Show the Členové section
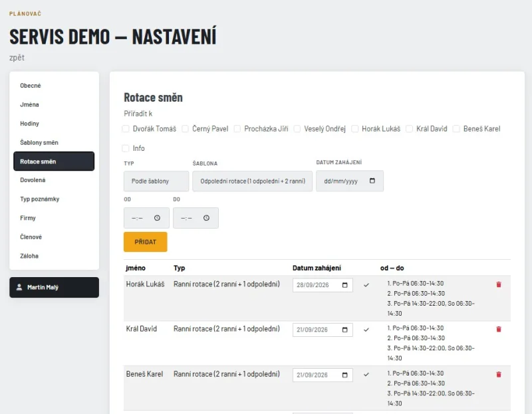The width and height of the screenshot is (532, 414). click(54, 237)
